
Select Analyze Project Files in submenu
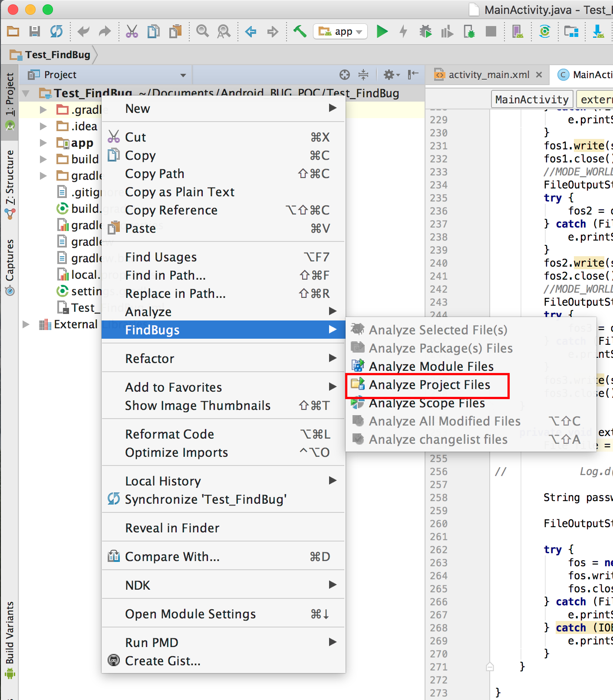(x=429, y=385)
